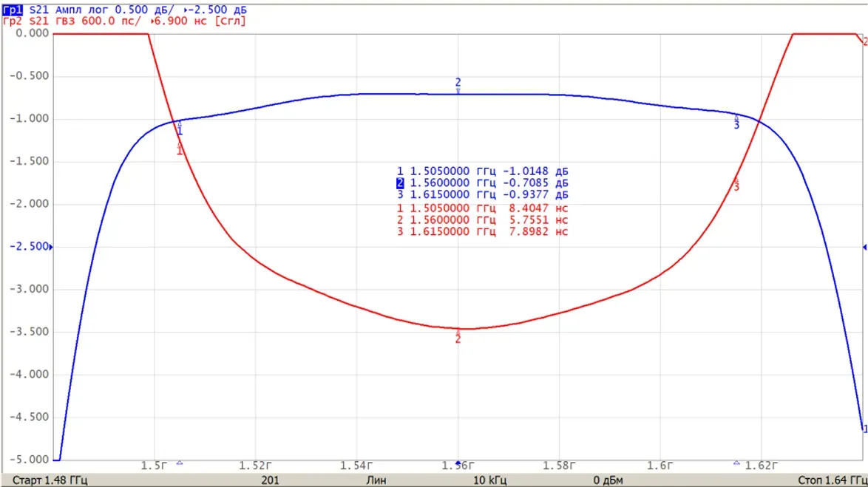The height and width of the screenshot is (487, 868).
Task: Select marker 2 on the blue trace
Action: coord(458,86)
